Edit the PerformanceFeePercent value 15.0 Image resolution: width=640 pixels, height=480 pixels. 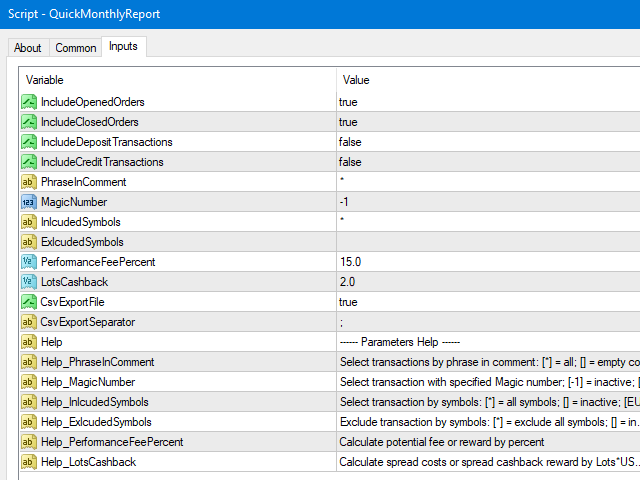[x=349, y=262]
